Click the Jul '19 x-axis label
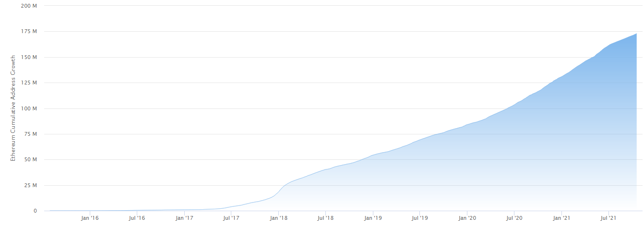 pos(420,218)
